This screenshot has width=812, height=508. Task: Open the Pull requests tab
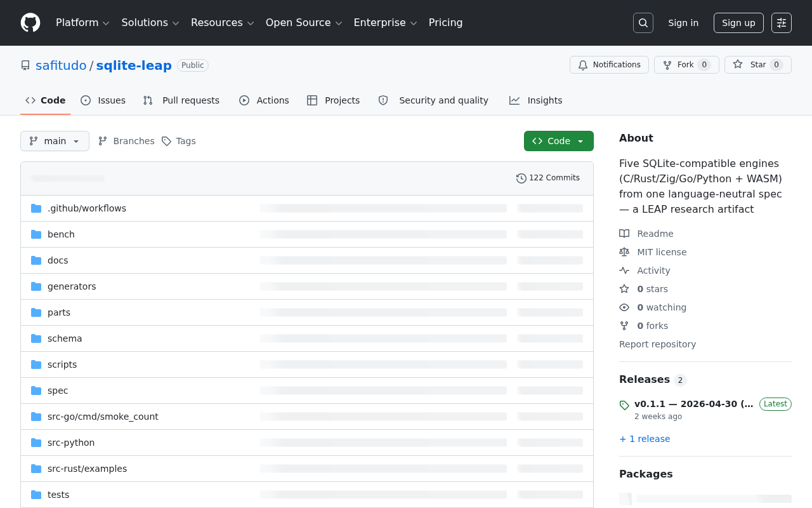(181, 100)
